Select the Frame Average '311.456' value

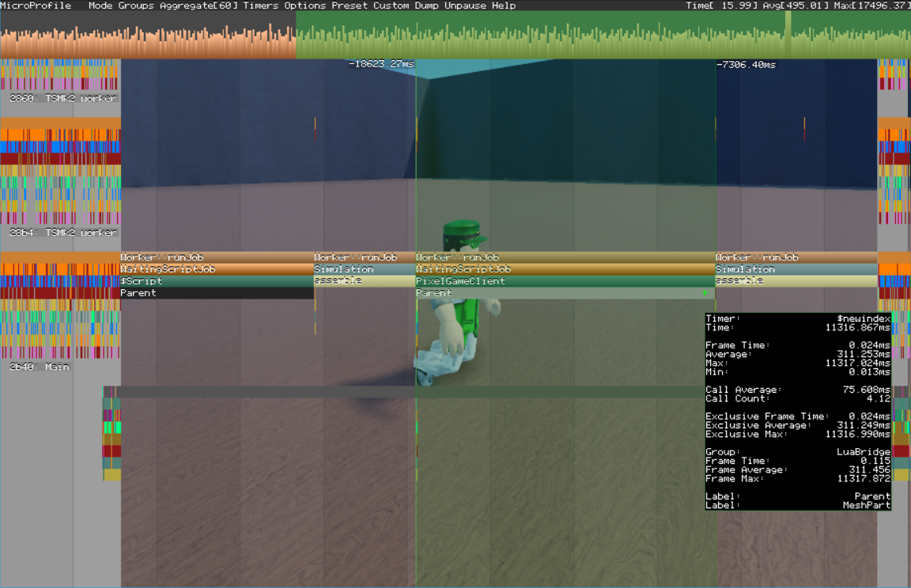coord(869,469)
